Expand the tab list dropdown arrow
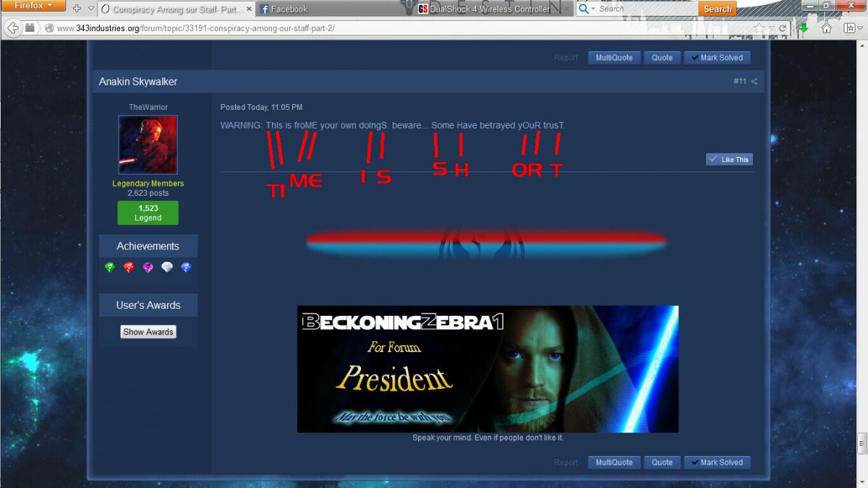Image resolution: width=868 pixels, height=488 pixels. click(90, 9)
